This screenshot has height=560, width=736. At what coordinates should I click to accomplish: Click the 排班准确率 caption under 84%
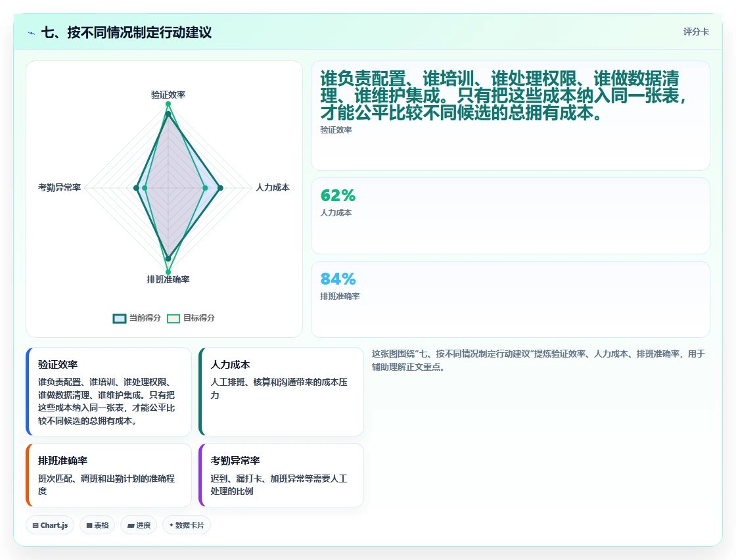(x=340, y=296)
